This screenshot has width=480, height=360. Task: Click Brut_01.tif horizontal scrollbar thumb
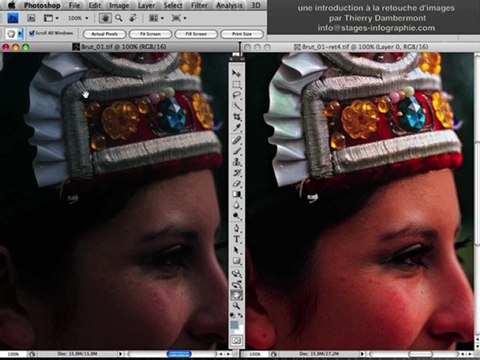tap(179, 354)
